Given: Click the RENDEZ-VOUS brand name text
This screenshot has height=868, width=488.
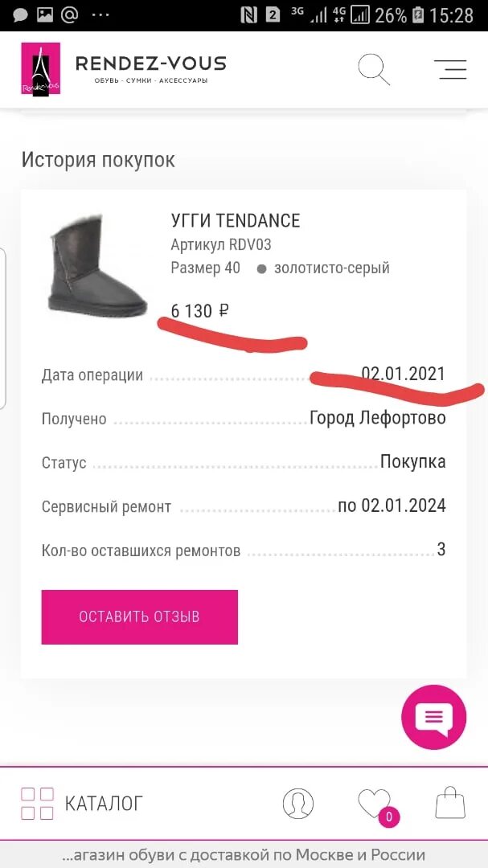Looking at the screenshot, I should 150,63.
